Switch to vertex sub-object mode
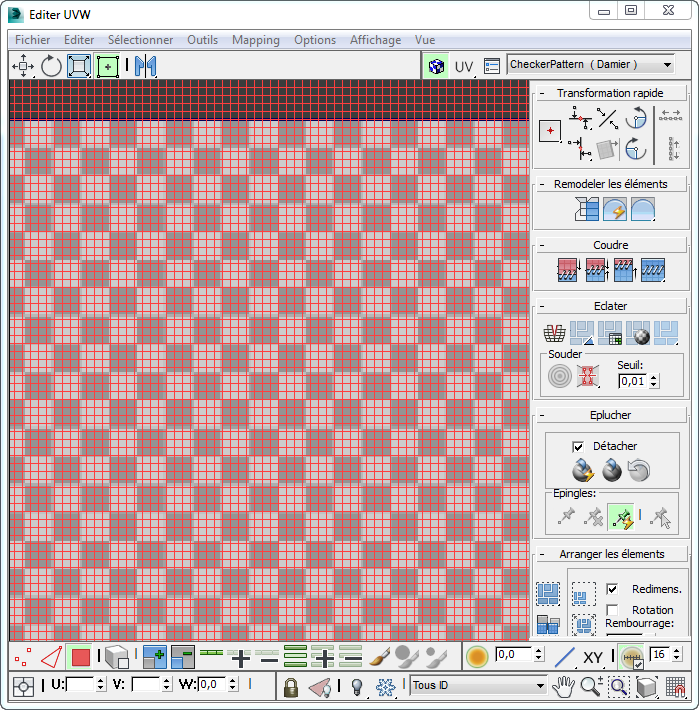699x710 pixels. click(23, 657)
